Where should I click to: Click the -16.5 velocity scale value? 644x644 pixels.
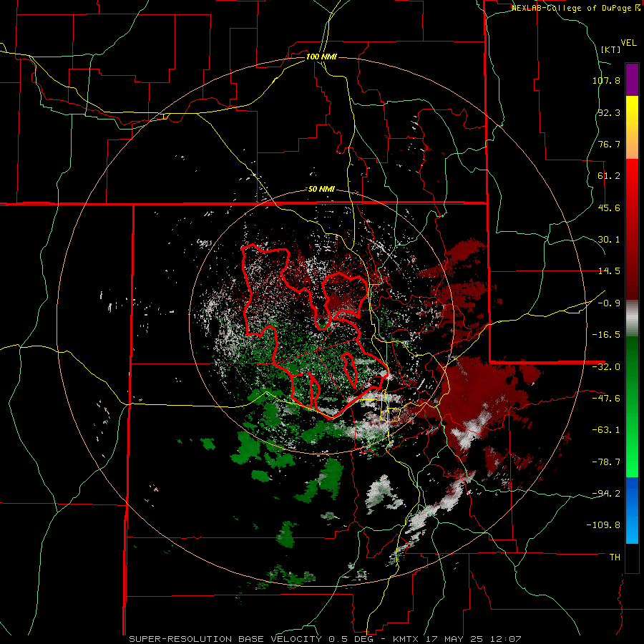coord(606,335)
